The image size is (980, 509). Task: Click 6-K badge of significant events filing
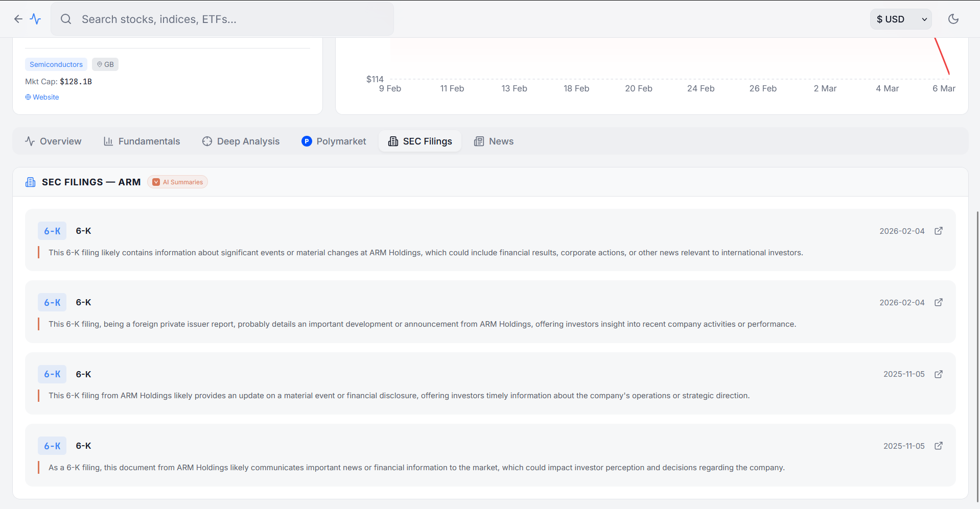coord(52,231)
